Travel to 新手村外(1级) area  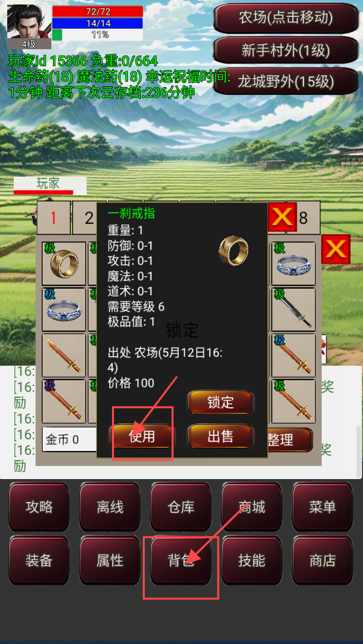point(286,50)
